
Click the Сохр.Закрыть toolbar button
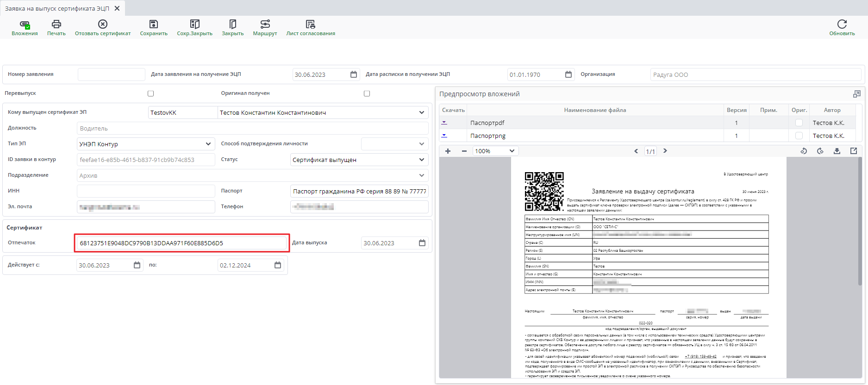[x=194, y=25]
